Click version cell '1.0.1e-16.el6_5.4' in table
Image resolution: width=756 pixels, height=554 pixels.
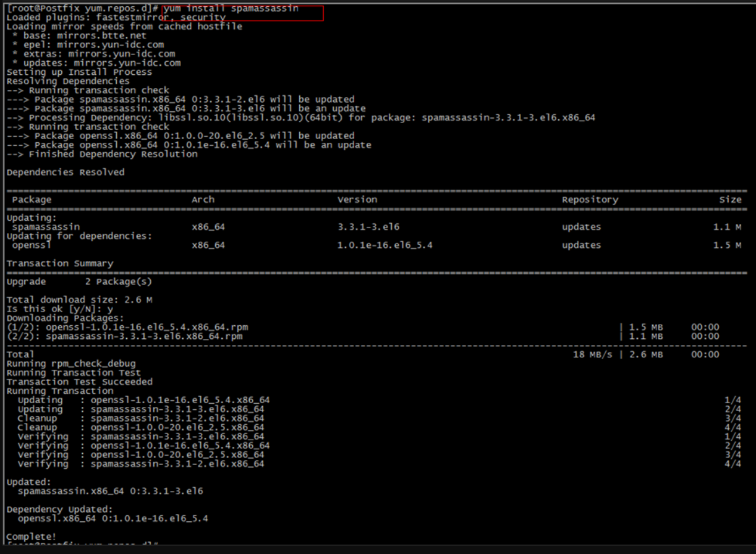[x=385, y=245]
